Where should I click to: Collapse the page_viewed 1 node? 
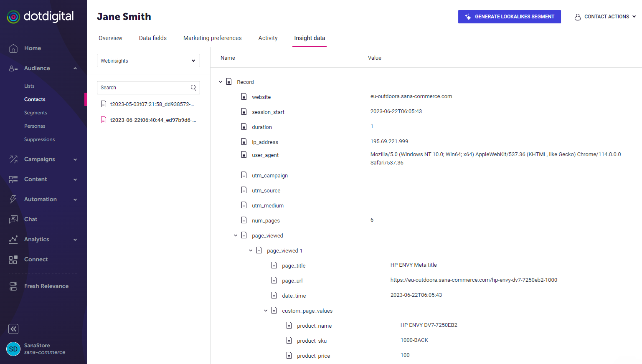pyautogui.click(x=251, y=250)
